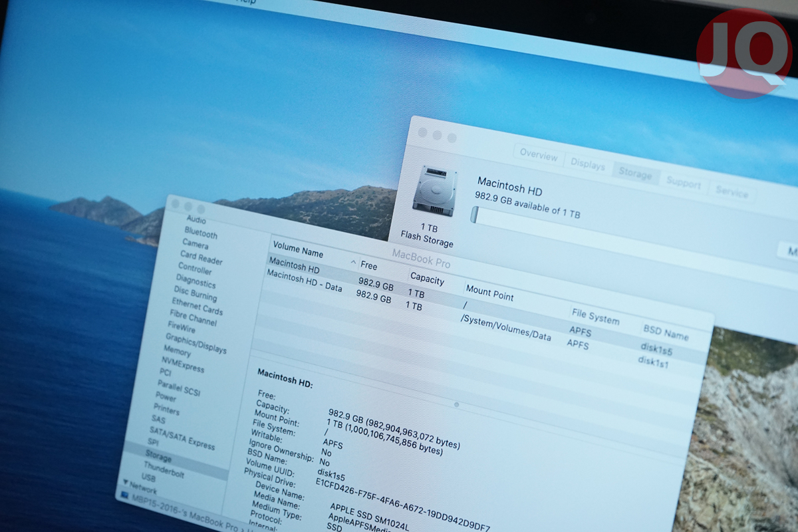The width and height of the screenshot is (798, 532).
Task: Click the 982,904,963,072 bytes free value
Action: [412, 434]
